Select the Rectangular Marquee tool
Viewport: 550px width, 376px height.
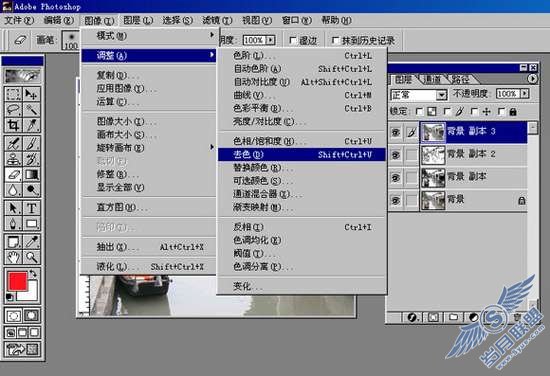coord(13,94)
